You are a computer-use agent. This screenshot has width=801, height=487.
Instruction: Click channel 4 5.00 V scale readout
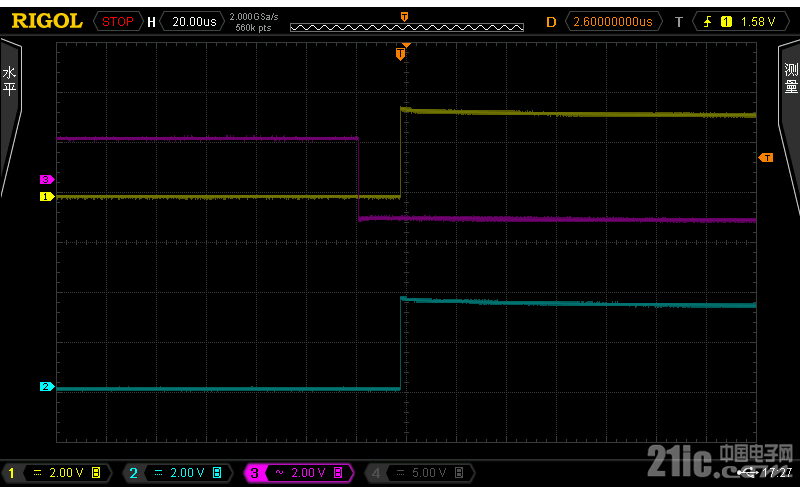(421, 473)
